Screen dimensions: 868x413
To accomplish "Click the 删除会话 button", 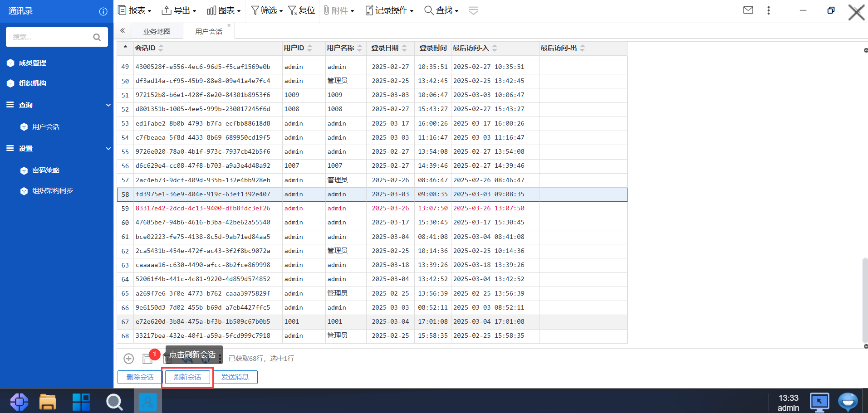I will (x=140, y=377).
